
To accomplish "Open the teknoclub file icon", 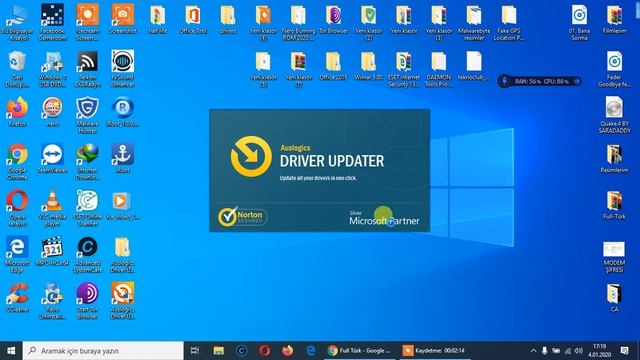I will [474, 65].
